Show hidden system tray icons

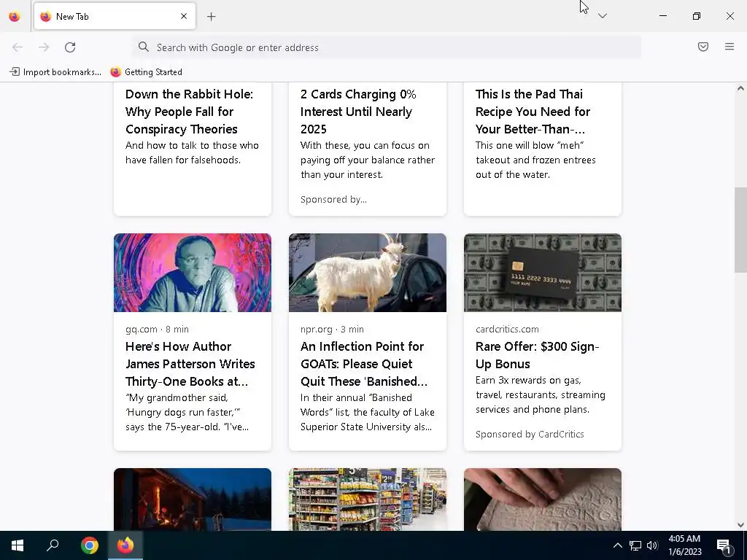[x=617, y=545]
